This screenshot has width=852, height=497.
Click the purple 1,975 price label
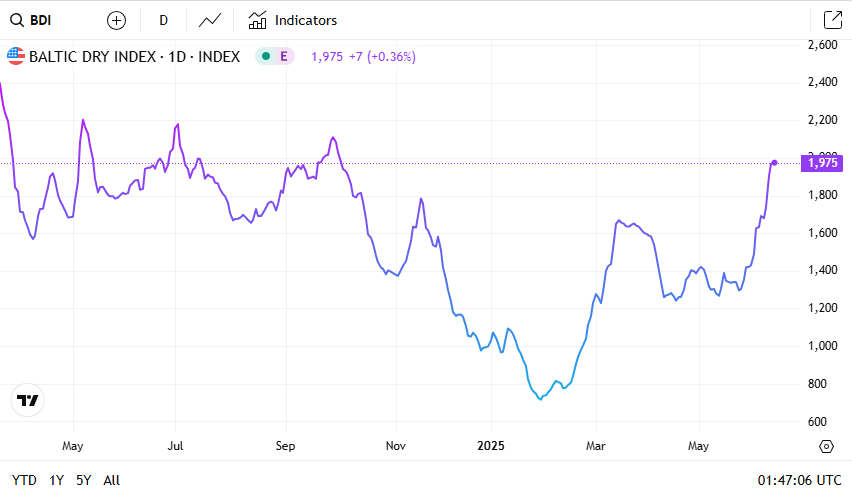[824, 163]
